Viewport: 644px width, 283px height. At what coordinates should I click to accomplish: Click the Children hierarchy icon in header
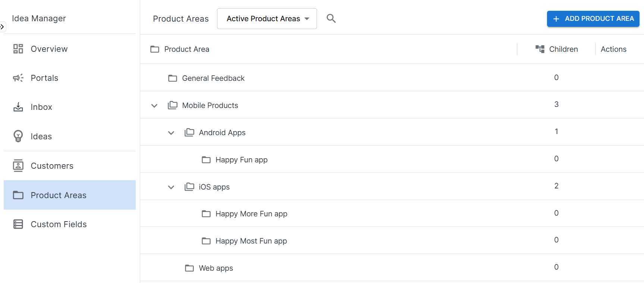[x=540, y=49]
